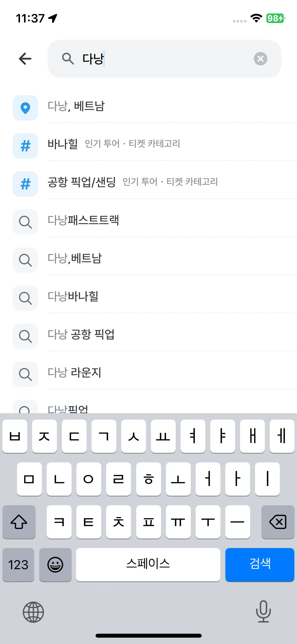Switch to the 123 numeric keyboard

pos(18,565)
